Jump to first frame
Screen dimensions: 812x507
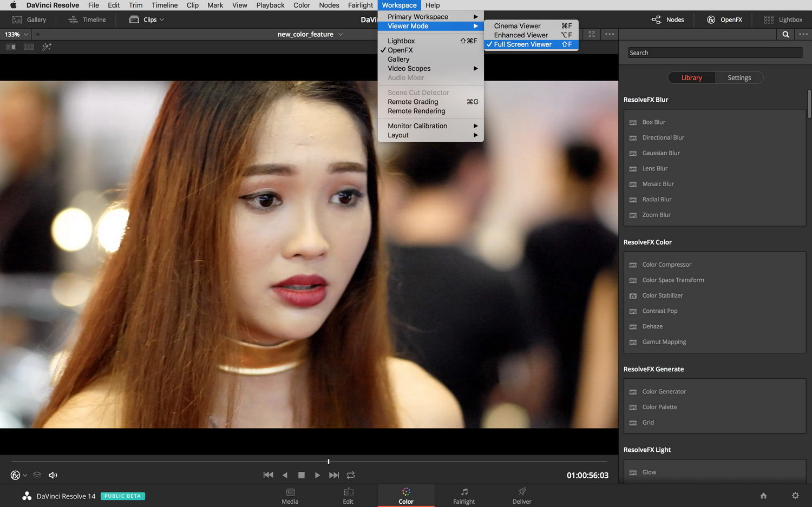tap(268, 475)
